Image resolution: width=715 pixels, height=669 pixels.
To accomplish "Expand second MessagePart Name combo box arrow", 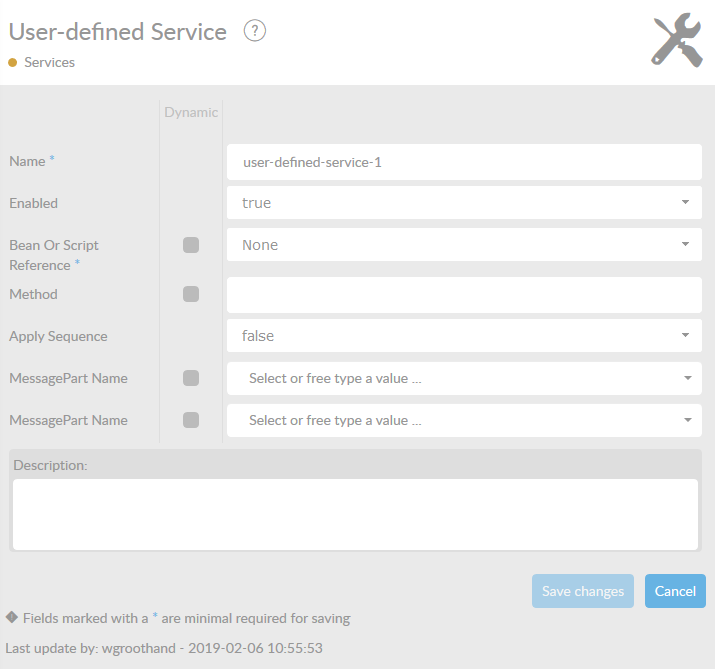I will 686,420.
